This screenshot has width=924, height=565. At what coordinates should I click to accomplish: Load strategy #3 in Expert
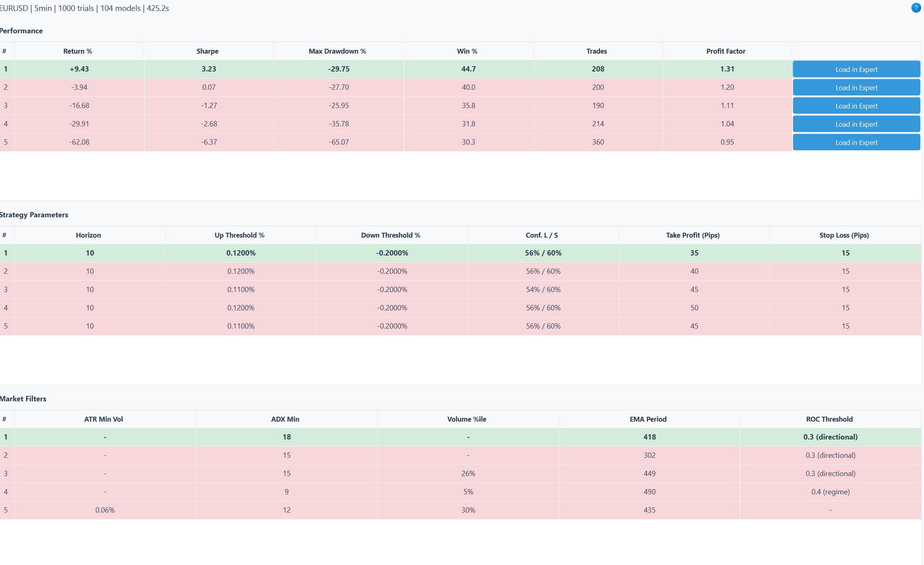856,106
